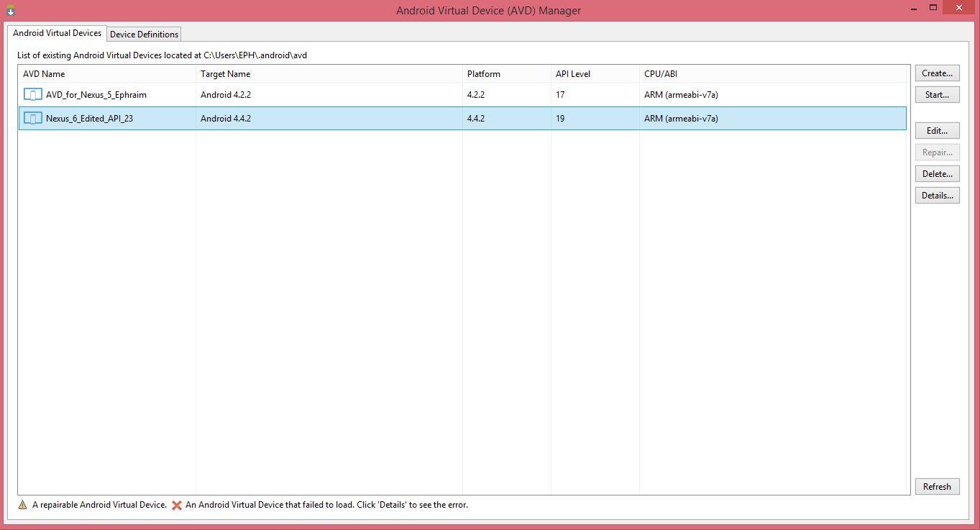Edit the Nexus_6_Edited_API_23 AVD

pyautogui.click(x=936, y=130)
